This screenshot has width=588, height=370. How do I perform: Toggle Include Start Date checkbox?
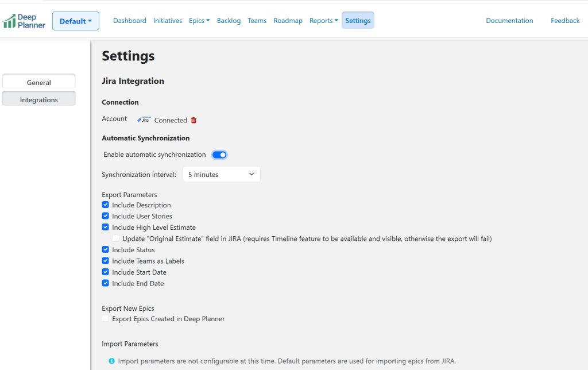[106, 272]
